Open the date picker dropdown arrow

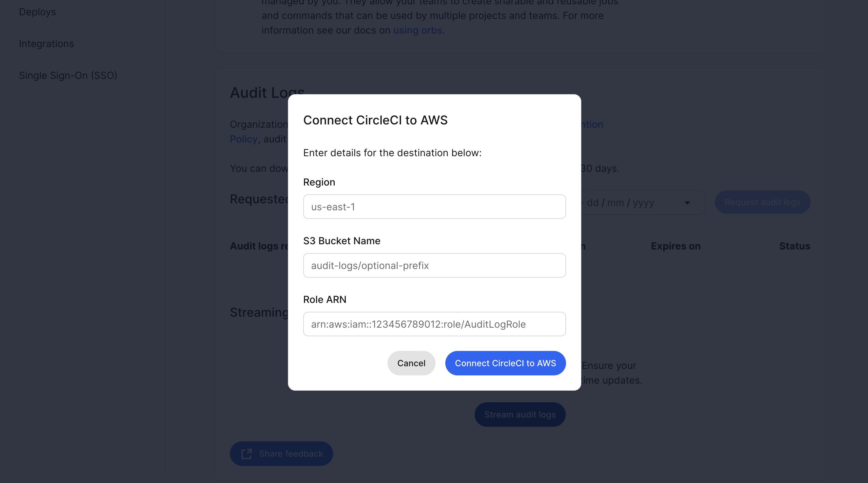tap(687, 203)
